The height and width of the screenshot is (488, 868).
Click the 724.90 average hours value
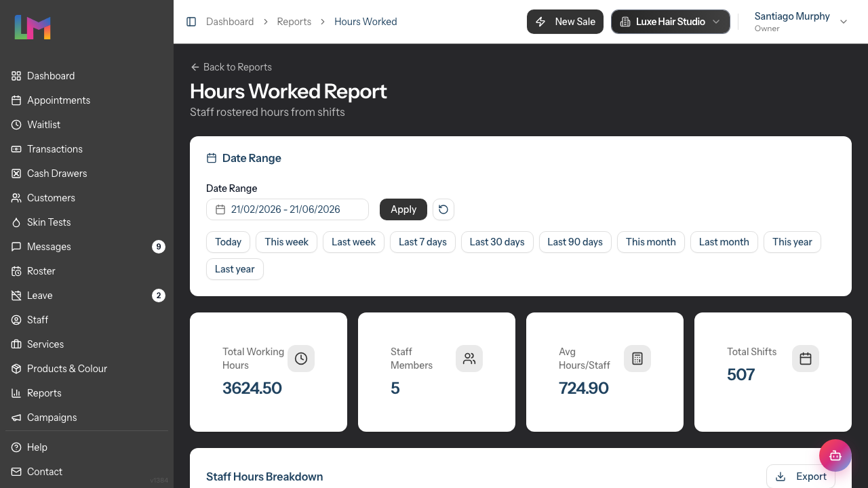coord(584,388)
